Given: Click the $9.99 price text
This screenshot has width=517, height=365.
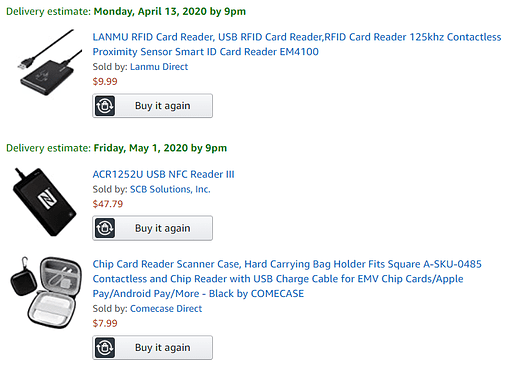Looking at the screenshot, I should tap(105, 82).
